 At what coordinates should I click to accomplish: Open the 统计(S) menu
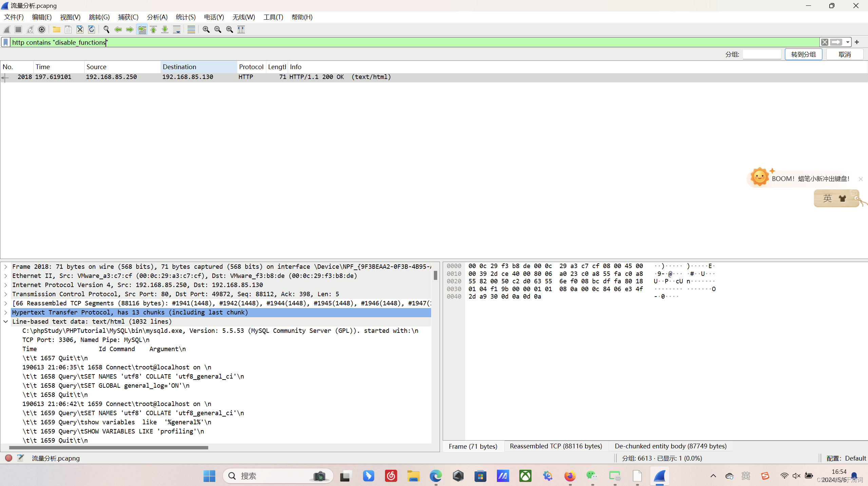[186, 17]
